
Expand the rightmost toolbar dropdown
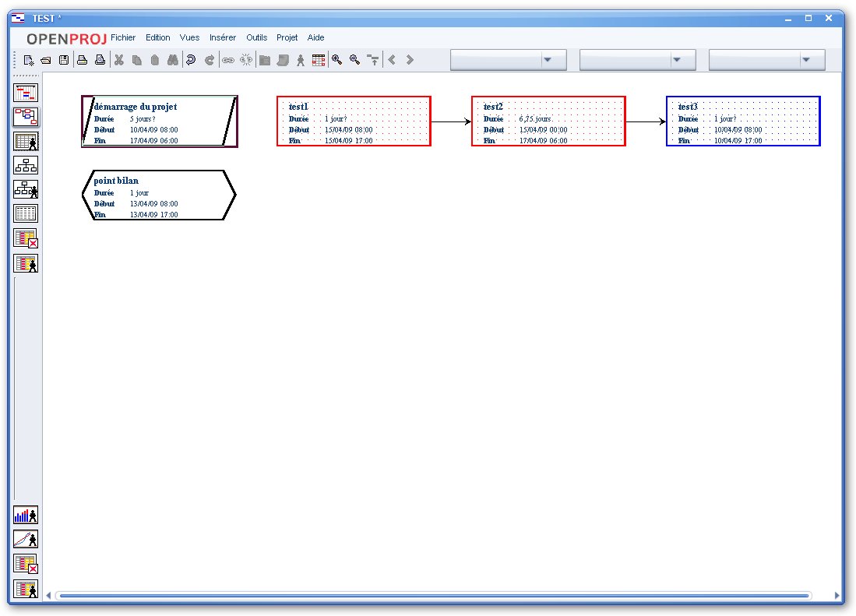[806, 60]
